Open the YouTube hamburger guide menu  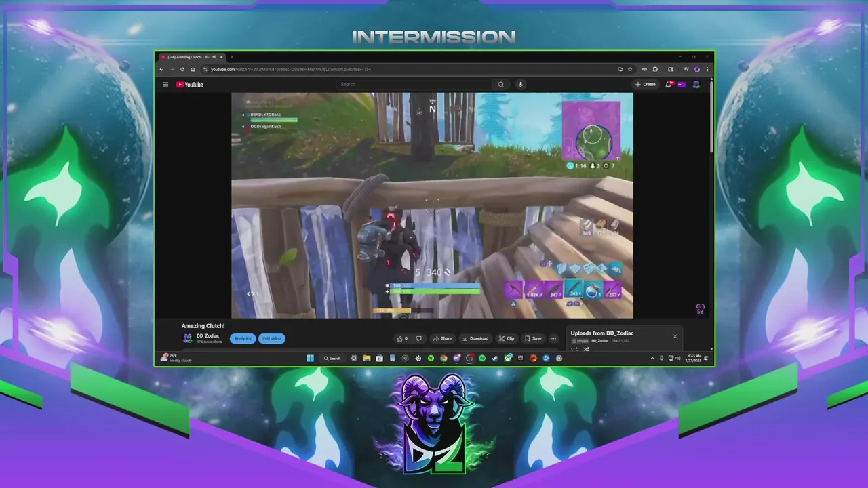pyautogui.click(x=165, y=85)
